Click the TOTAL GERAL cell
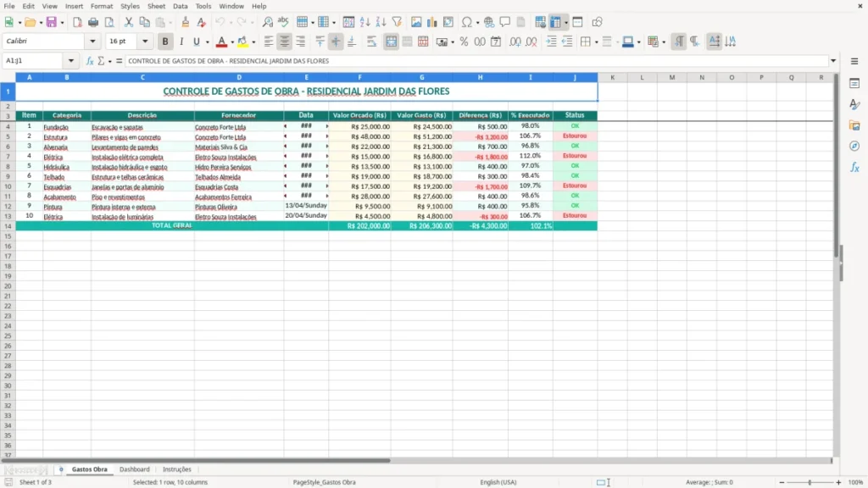This screenshot has width=868, height=488. (171, 225)
